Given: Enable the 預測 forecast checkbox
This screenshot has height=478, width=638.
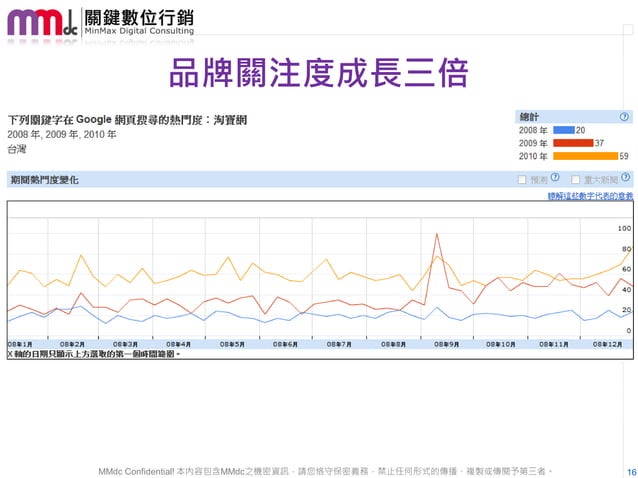Looking at the screenshot, I should [x=522, y=179].
